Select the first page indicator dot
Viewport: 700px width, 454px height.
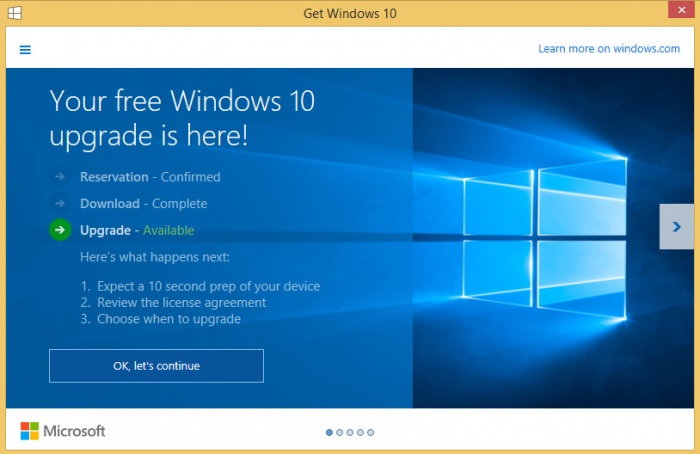(x=329, y=432)
